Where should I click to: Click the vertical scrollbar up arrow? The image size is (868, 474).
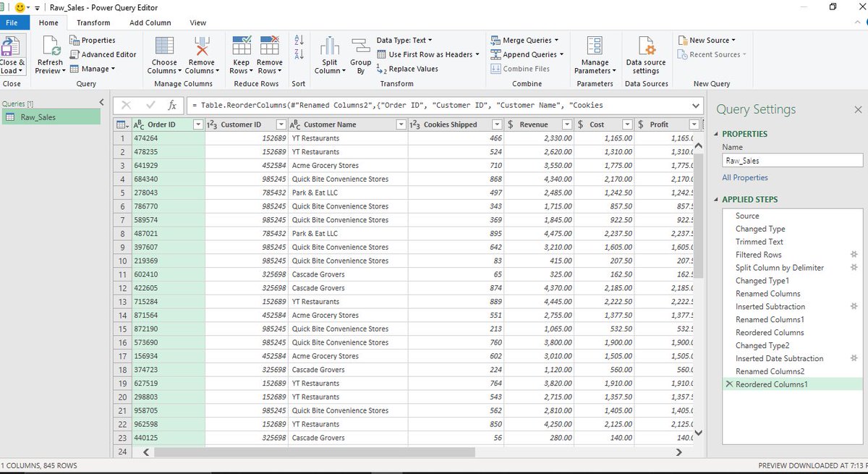point(698,145)
